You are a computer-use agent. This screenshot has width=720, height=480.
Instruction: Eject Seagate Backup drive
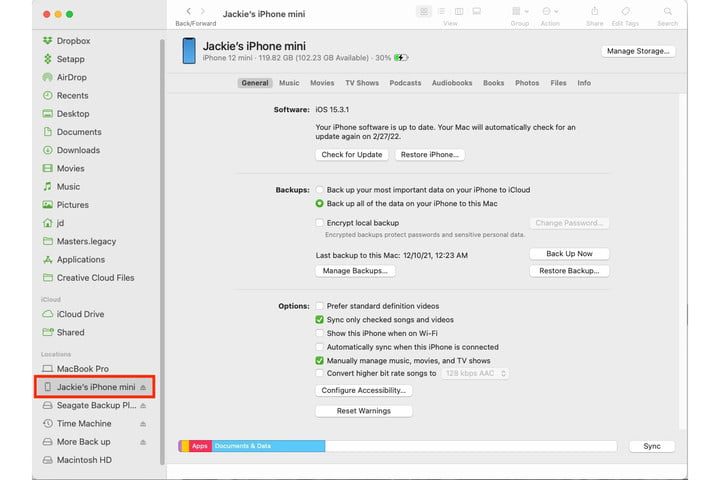pyautogui.click(x=143, y=406)
